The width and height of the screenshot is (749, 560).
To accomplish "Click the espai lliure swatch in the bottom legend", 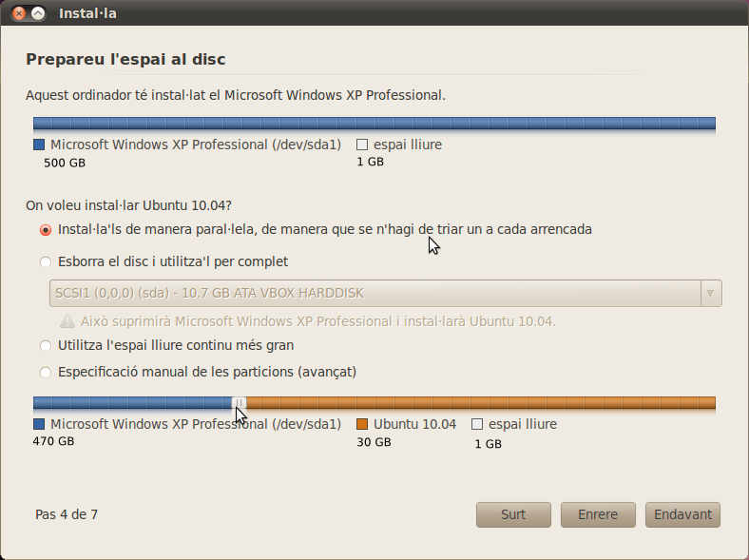I will coord(477,424).
